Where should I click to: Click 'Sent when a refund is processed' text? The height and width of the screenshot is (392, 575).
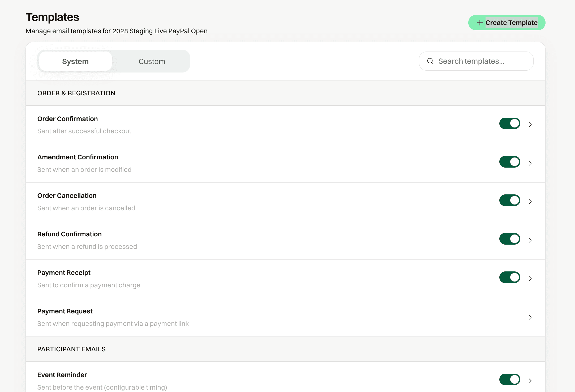click(87, 247)
